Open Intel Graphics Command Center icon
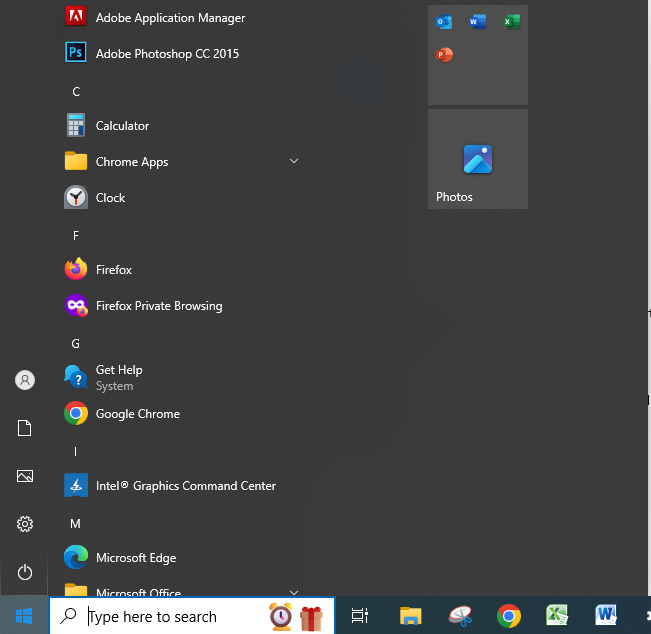The height and width of the screenshot is (634, 651). click(76, 485)
